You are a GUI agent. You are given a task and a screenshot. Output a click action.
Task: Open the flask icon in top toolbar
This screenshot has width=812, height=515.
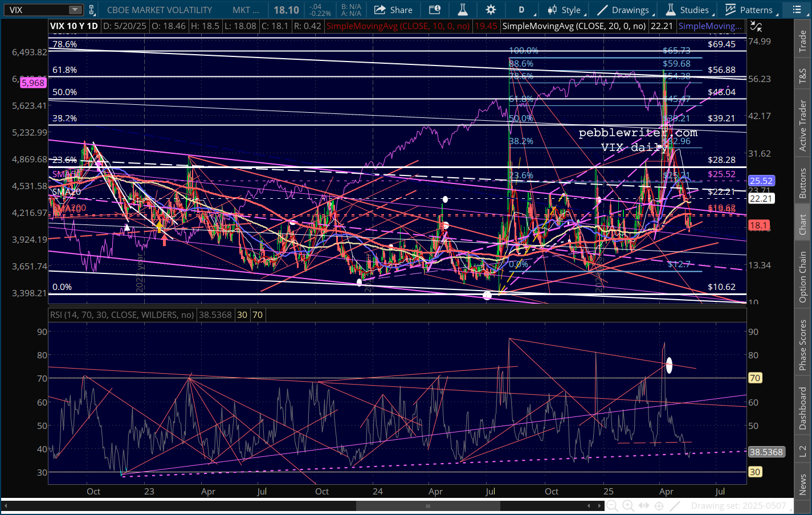click(x=463, y=10)
